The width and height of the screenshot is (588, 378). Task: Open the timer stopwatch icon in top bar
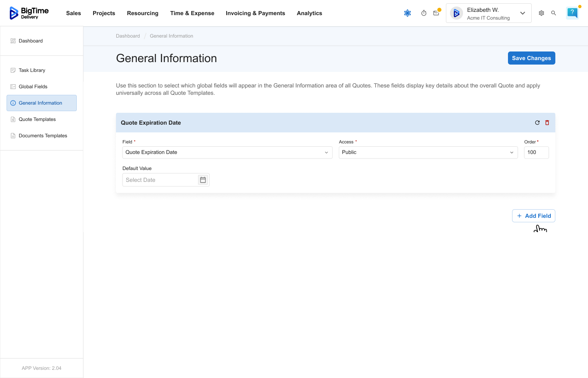424,13
